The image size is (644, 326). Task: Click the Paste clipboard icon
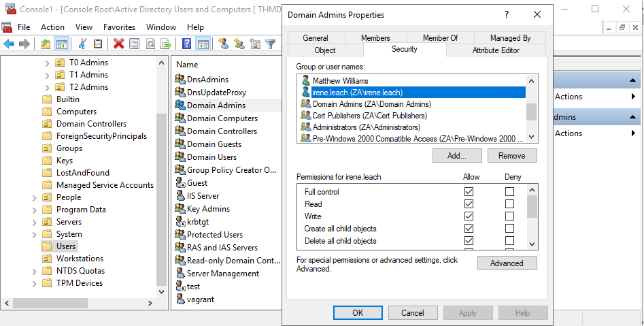point(98,44)
